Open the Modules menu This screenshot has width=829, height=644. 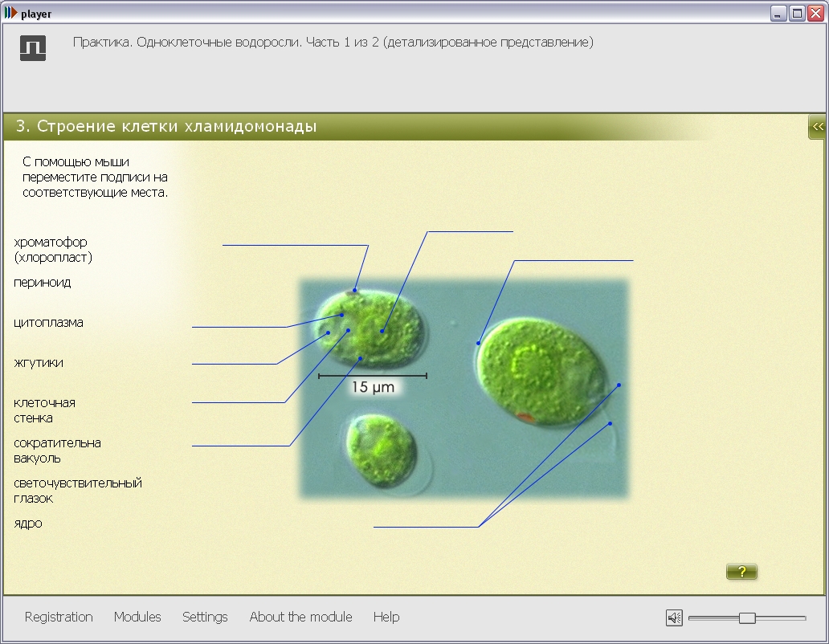pos(137,617)
